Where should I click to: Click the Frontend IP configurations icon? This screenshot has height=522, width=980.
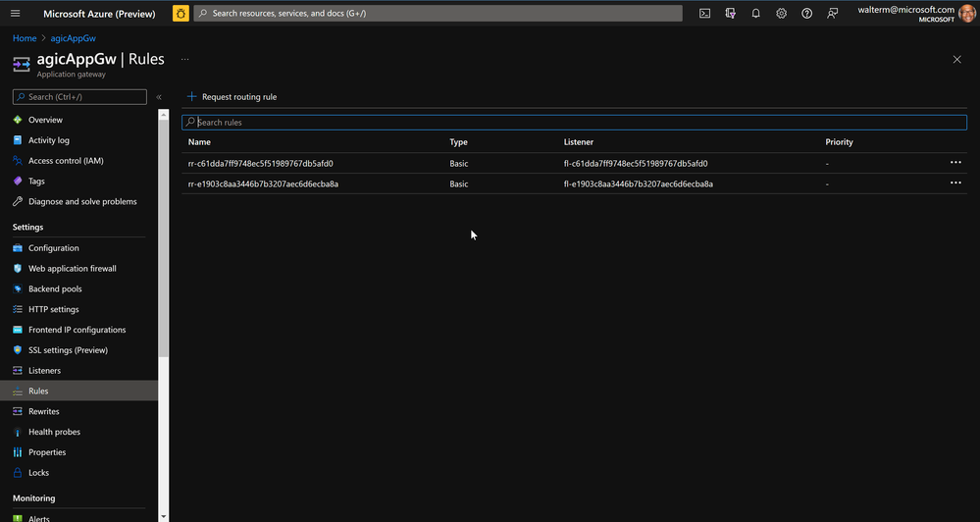(x=18, y=330)
